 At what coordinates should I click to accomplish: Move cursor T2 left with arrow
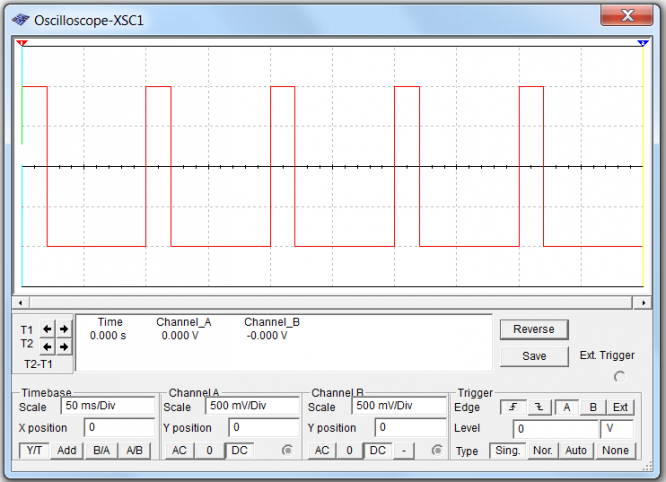tap(47, 347)
